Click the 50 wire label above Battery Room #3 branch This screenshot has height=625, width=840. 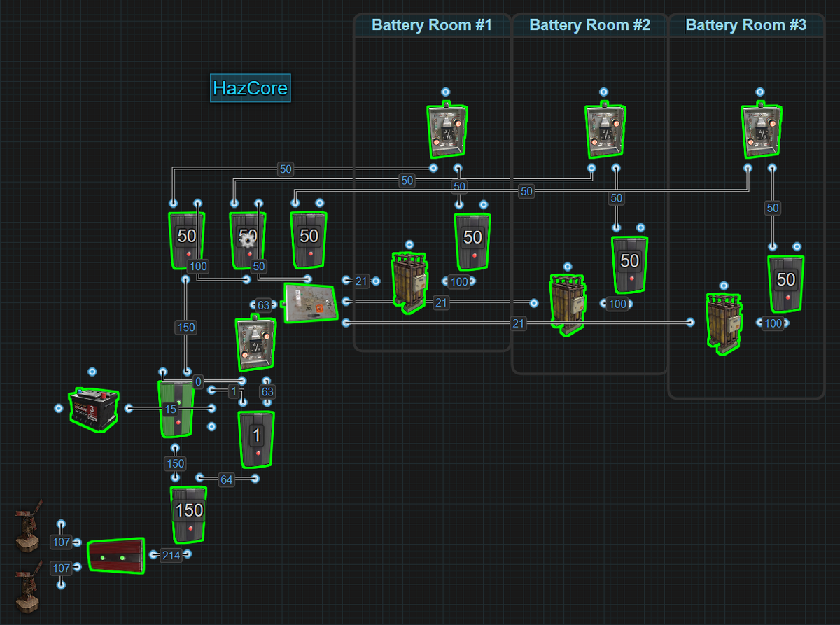[x=773, y=208]
